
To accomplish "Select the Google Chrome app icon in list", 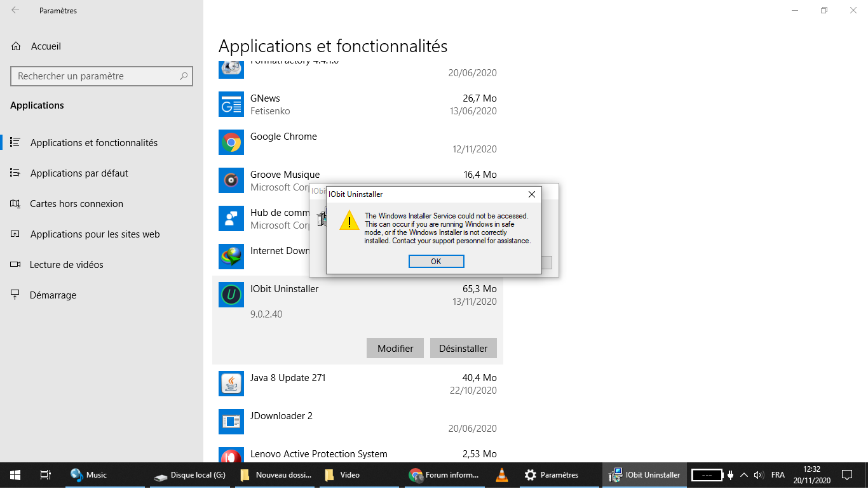I will 231,143.
